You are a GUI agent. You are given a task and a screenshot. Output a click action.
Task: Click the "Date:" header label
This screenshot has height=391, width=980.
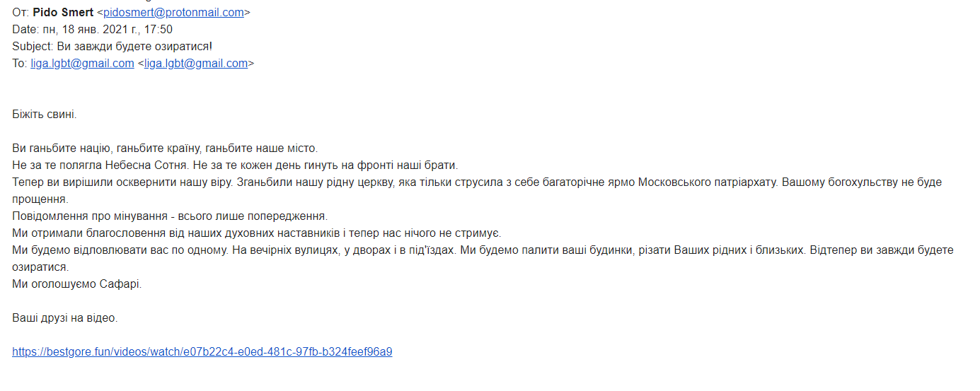click(25, 29)
